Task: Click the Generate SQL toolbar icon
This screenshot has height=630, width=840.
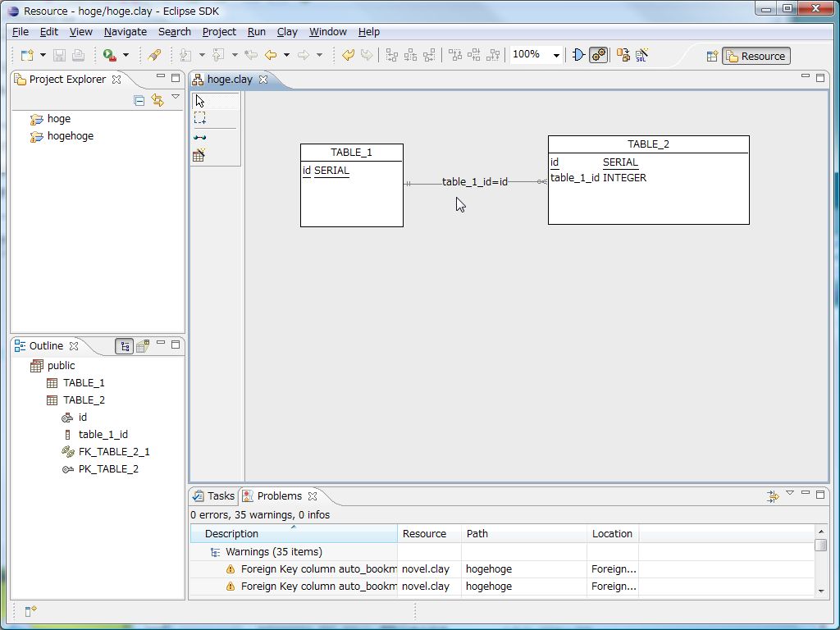Action: pyautogui.click(x=641, y=55)
